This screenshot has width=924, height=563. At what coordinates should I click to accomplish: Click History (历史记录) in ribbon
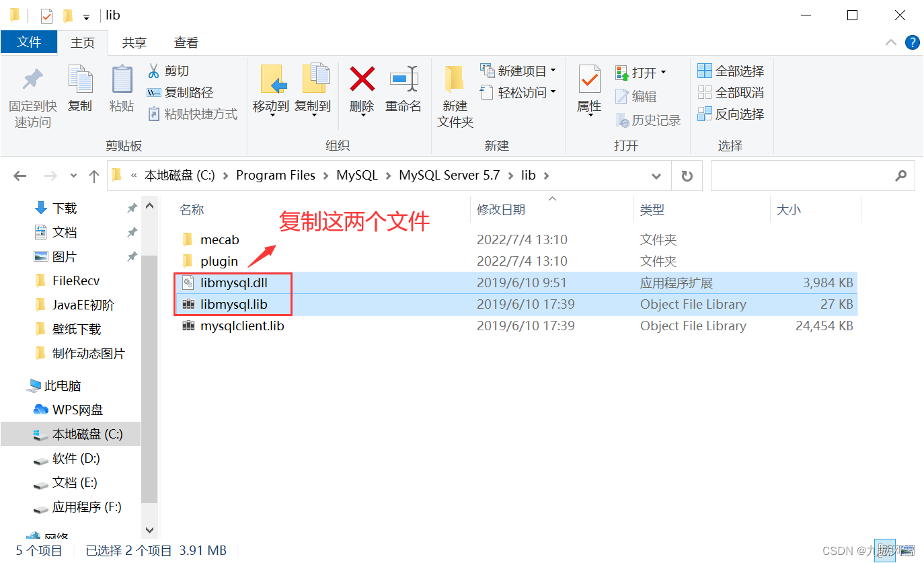tap(648, 120)
